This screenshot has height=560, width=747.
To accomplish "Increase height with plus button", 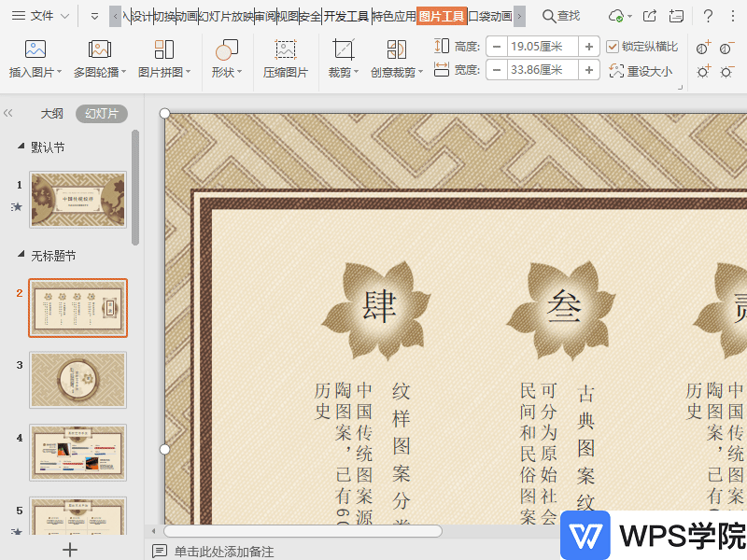I will tap(589, 47).
